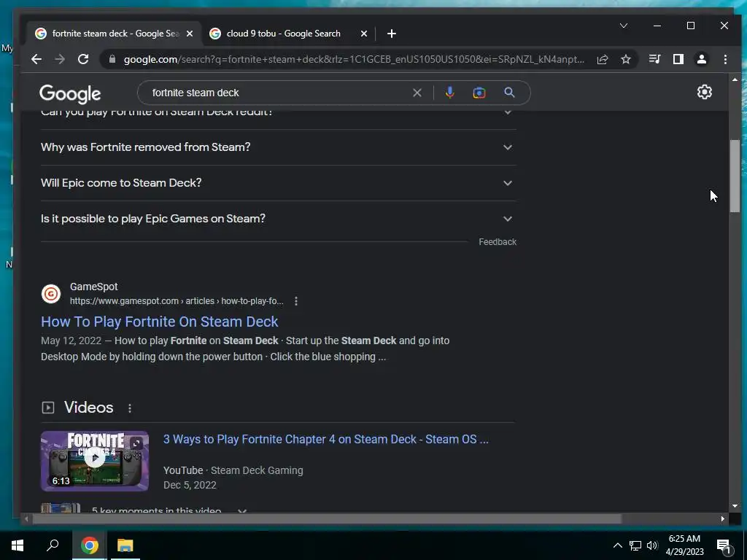This screenshot has width=747, height=560.
Task: Click the gamespot.com URL breadcrumb
Action: pyautogui.click(x=177, y=301)
